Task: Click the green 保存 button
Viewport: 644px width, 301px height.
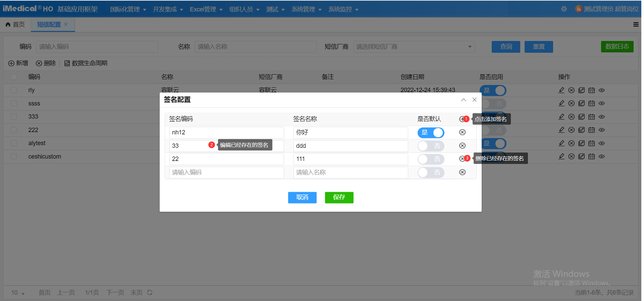Action: coord(339,197)
